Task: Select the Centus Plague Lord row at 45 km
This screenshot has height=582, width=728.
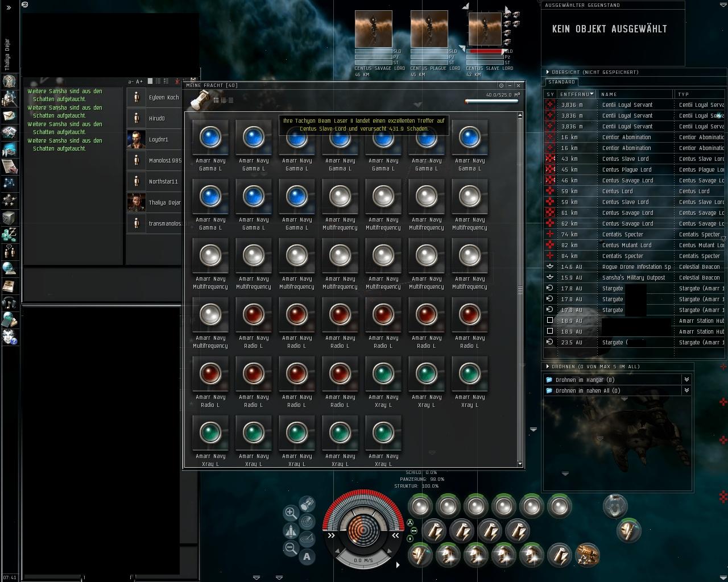Action: [635, 169]
